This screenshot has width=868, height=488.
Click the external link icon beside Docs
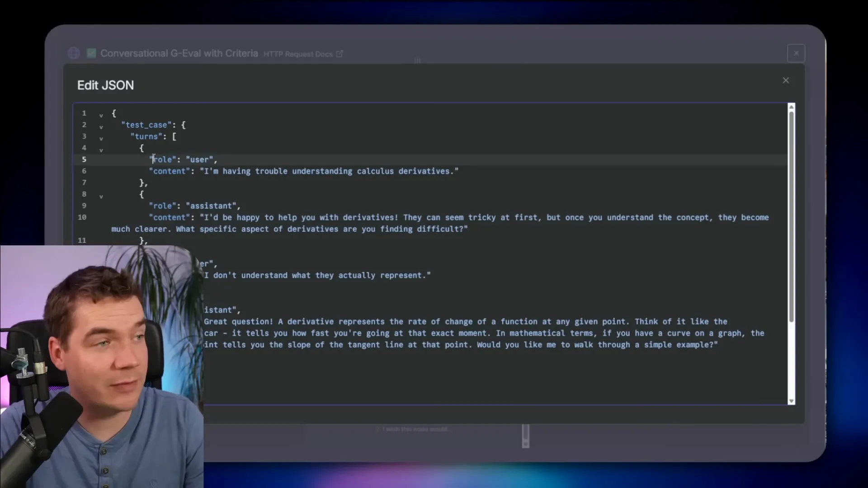(340, 54)
